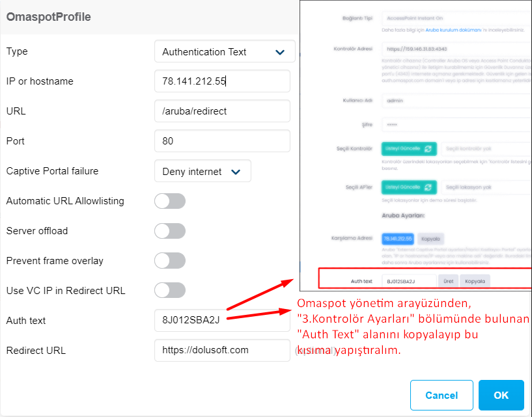Image resolution: width=532 pixels, height=417 pixels.
Task: Focus the URL field with /aruba/redirect
Action: click(x=222, y=111)
